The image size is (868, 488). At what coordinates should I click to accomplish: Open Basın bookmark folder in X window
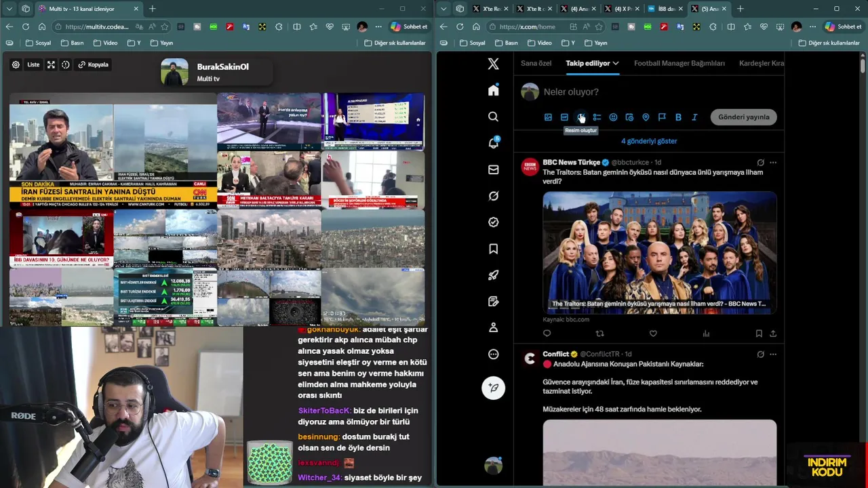[507, 43]
